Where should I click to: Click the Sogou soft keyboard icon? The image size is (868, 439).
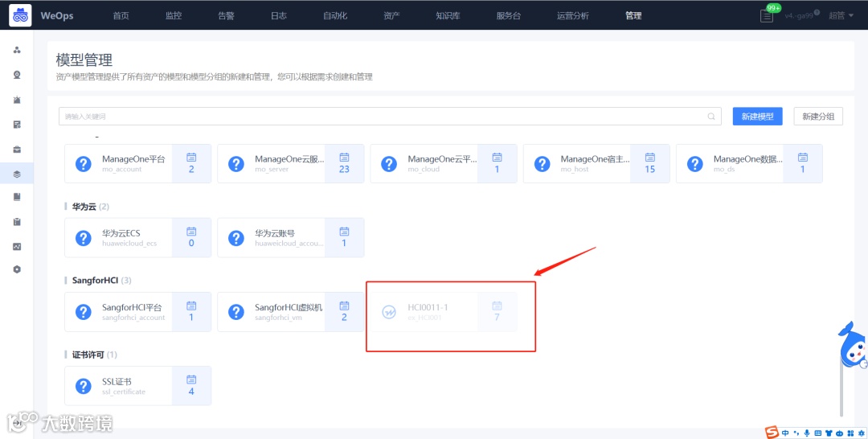(x=818, y=433)
